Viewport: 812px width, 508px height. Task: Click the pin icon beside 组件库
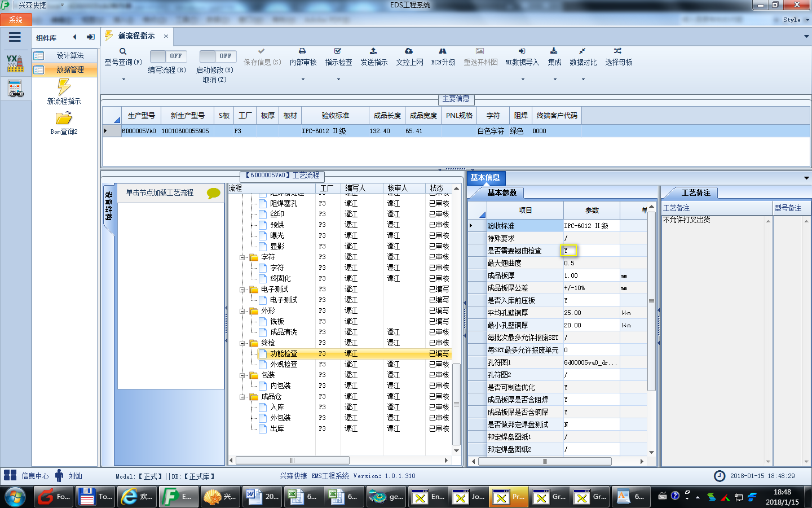90,37
